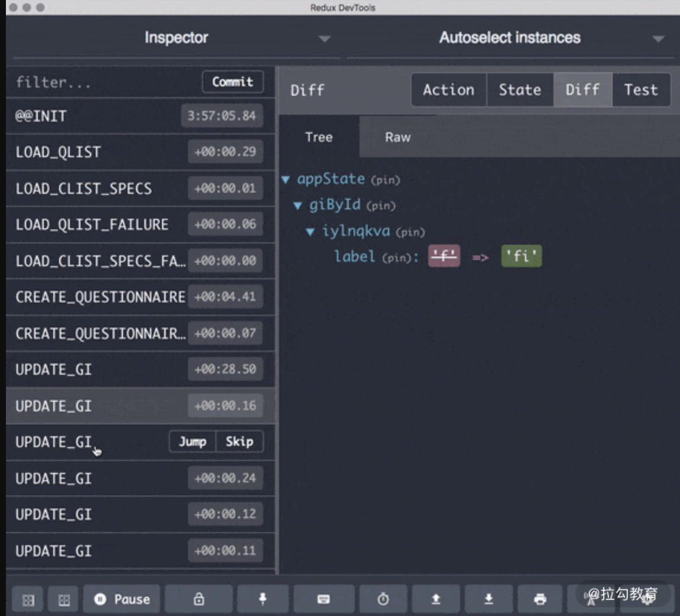Select the Tree view tab

319,137
